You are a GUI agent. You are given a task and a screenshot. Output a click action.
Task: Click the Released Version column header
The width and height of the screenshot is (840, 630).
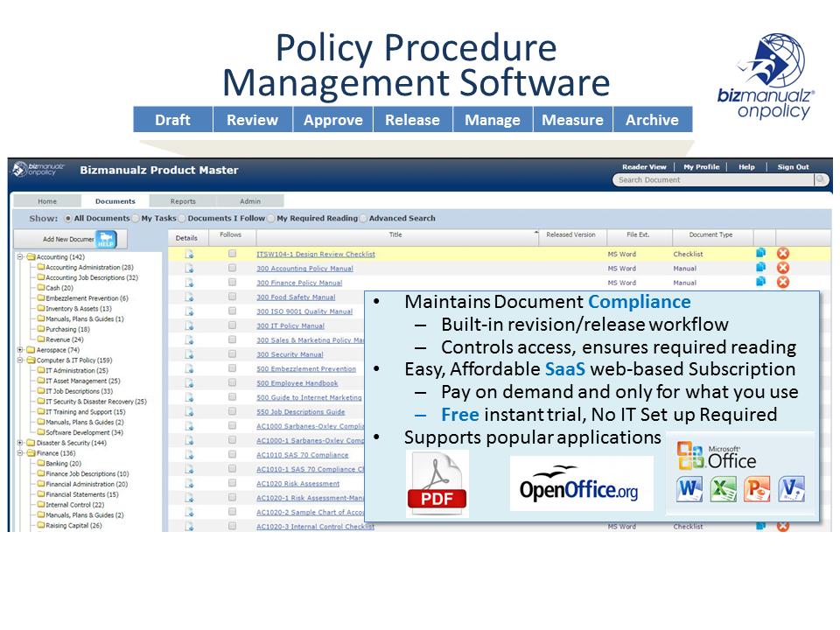[x=570, y=234]
